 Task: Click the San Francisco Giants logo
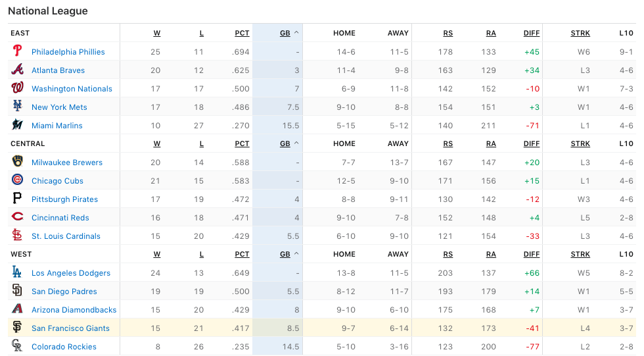[x=17, y=328]
